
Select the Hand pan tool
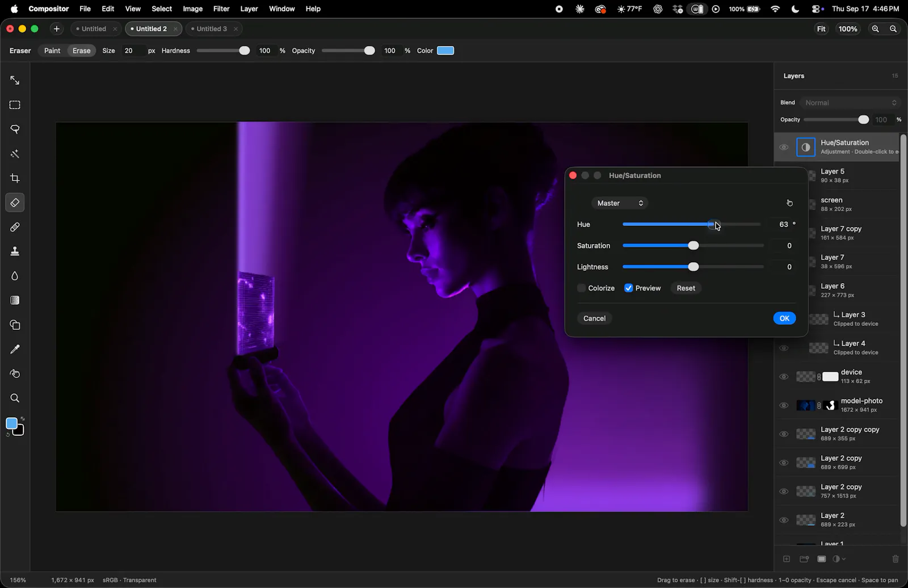pos(15,373)
